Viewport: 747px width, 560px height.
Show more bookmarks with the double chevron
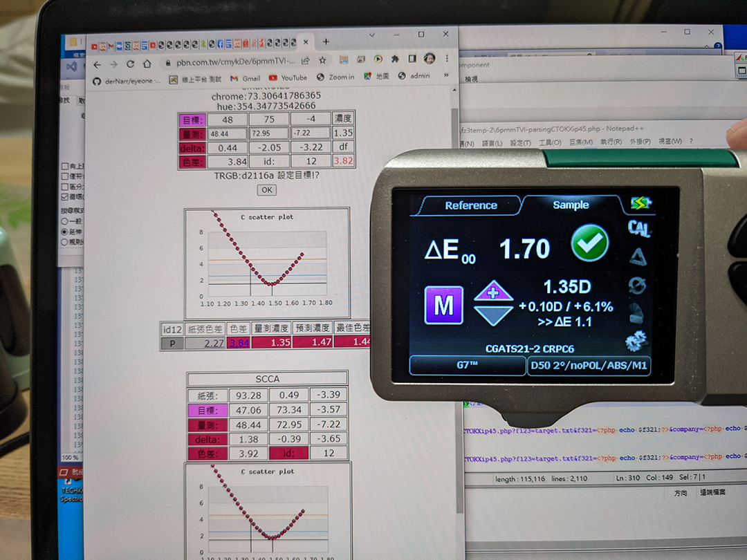446,75
